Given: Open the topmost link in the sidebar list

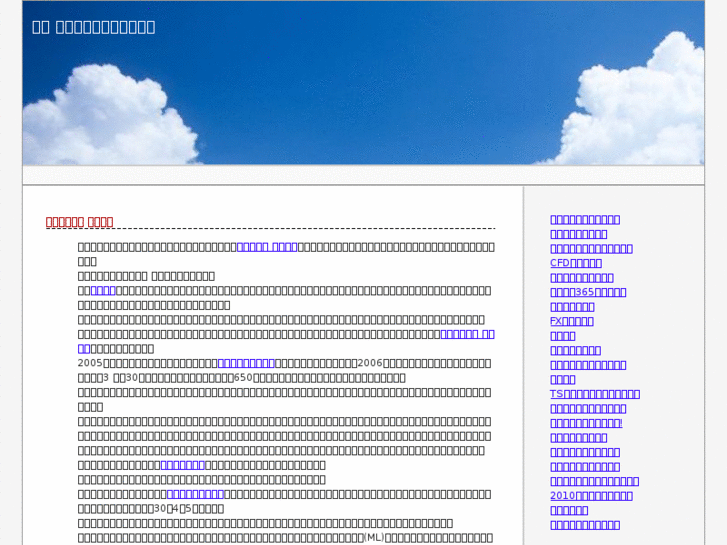Looking at the screenshot, I should click(585, 219).
